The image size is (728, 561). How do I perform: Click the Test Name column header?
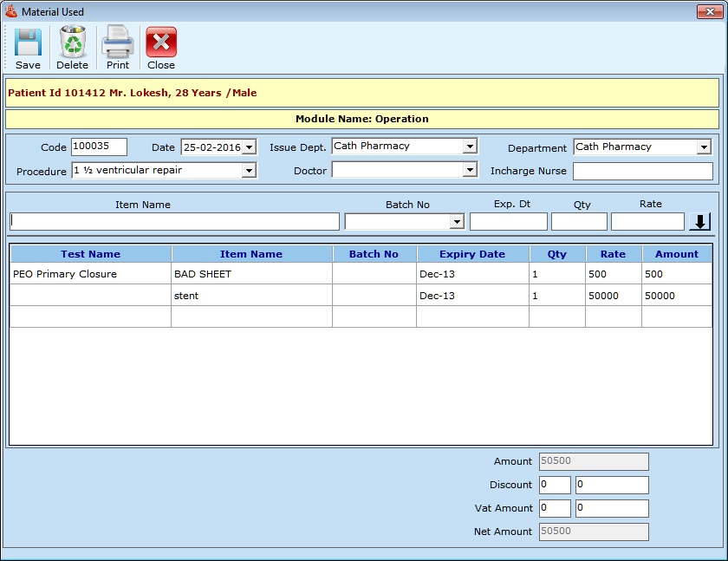pyautogui.click(x=90, y=254)
